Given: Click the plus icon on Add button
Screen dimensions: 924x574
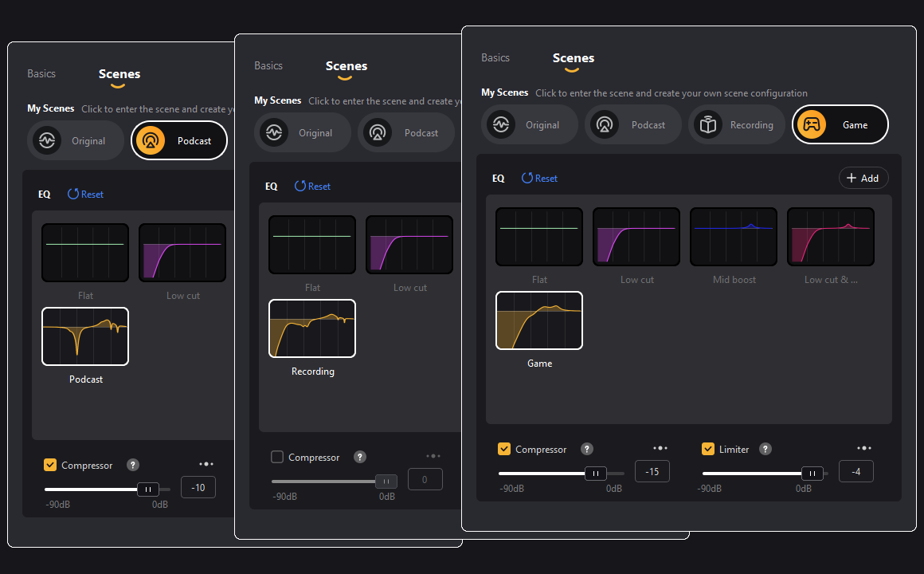Looking at the screenshot, I should (x=852, y=178).
